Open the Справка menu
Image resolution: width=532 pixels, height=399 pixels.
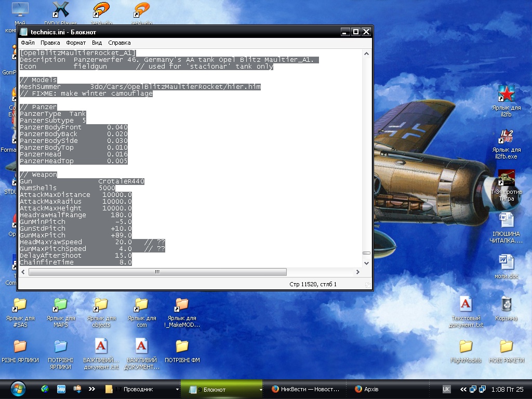[119, 43]
